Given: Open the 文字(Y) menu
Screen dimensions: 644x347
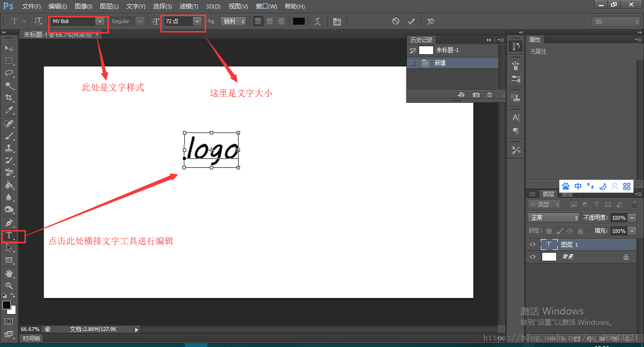Looking at the screenshot, I should (x=136, y=7).
